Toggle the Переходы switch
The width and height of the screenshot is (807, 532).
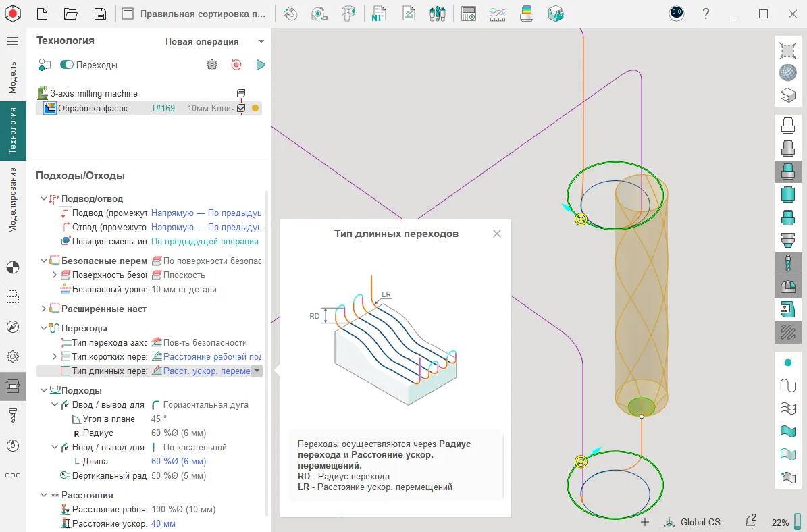(67, 65)
